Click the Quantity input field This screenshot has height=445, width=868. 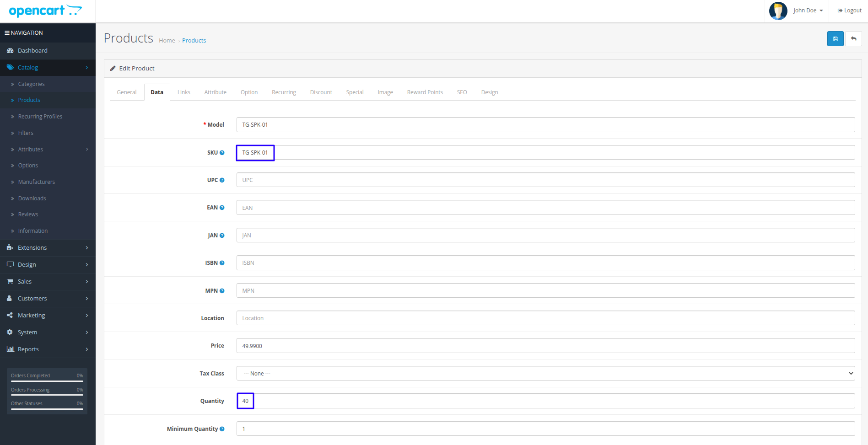point(545,401)
